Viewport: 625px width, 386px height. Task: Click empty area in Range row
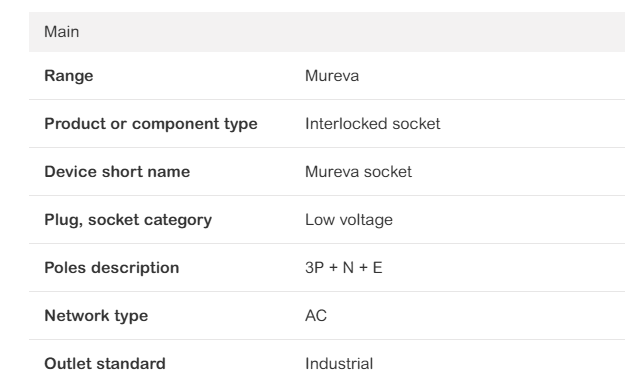[x=490, y=76]
